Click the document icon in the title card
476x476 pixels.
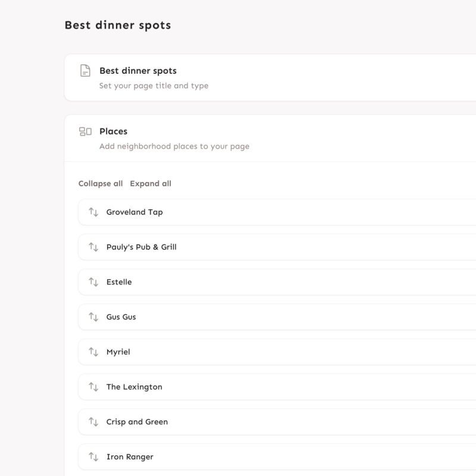[85, 70]
